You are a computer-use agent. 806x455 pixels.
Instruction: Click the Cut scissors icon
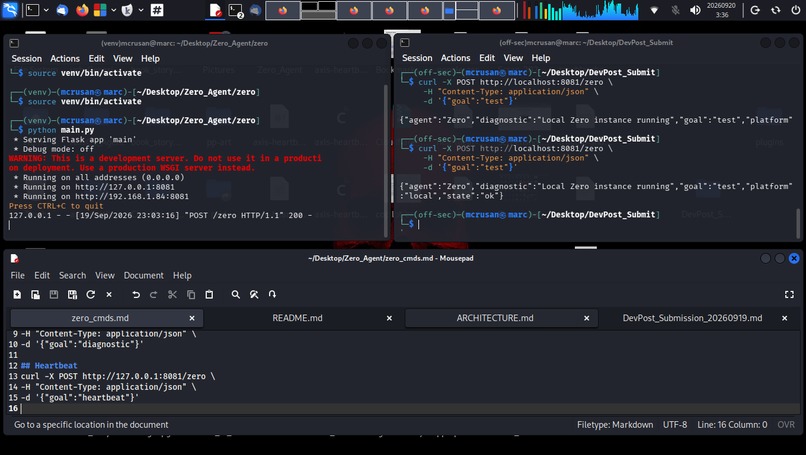click(172, 295)
